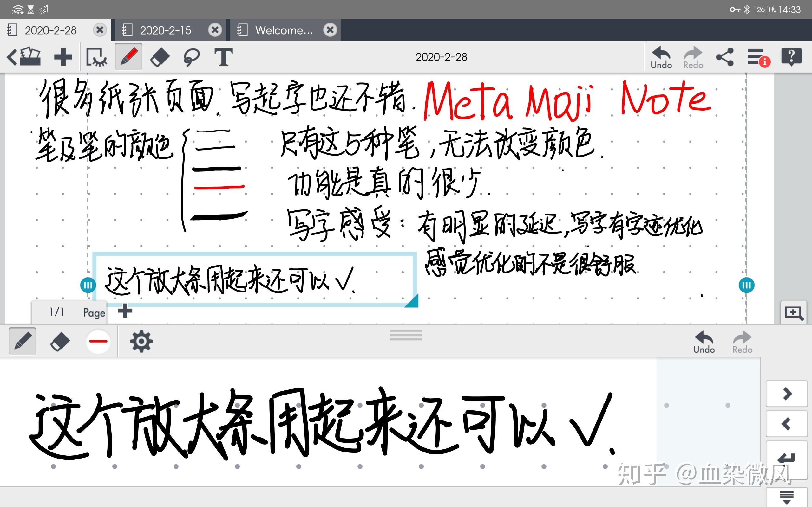Viewport: 812px width, 507px height.
Task: Select the red pen tool in top toolbar
Action: pos(129,57)
